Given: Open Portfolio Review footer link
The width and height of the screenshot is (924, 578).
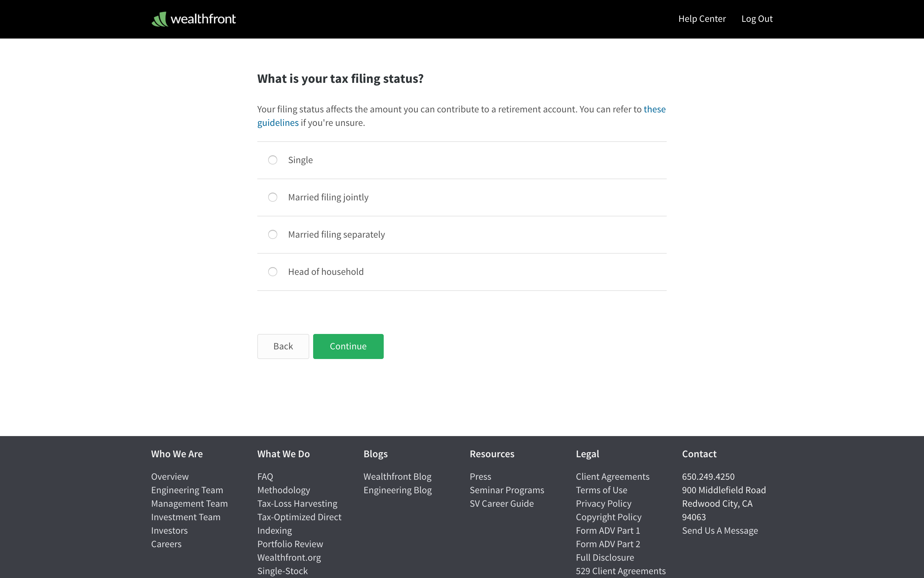Looking at the screenshot, I should tap(290, 544).
